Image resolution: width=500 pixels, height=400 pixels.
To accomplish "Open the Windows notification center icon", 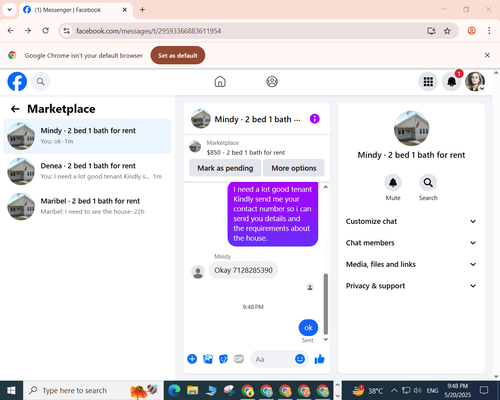I will pyautogui.click(x=484, y=390).
